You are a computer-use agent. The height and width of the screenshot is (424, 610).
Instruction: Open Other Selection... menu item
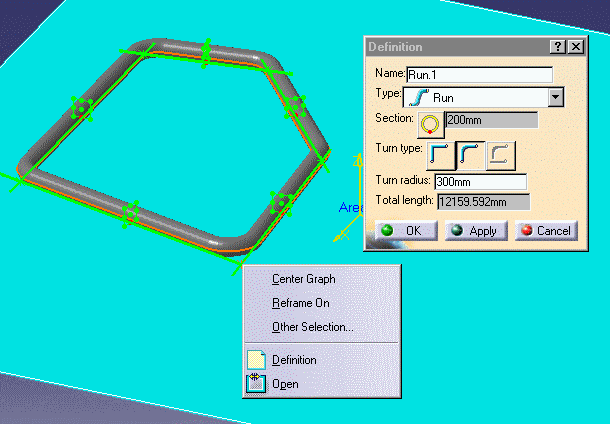point(312,327)
